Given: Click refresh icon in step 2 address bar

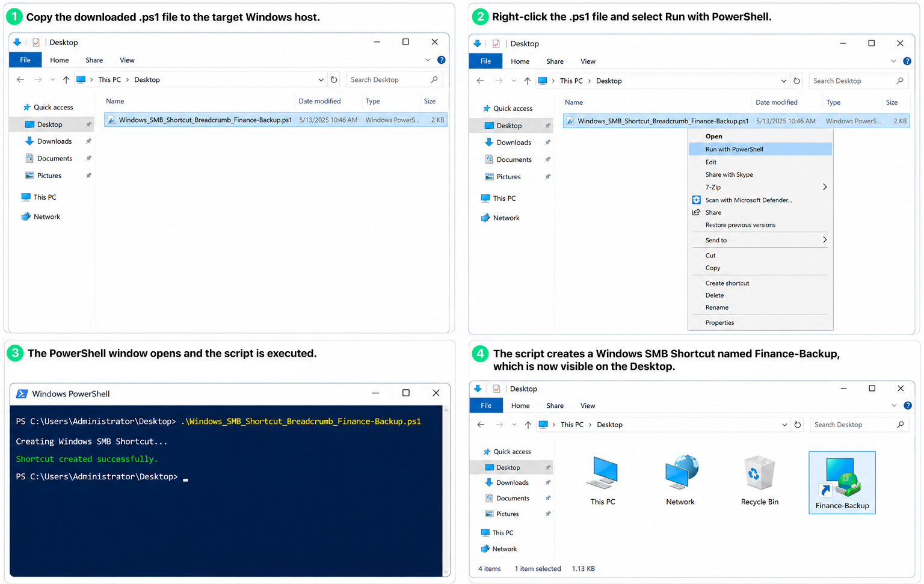Looking at the screenshot, I should 796,81.
